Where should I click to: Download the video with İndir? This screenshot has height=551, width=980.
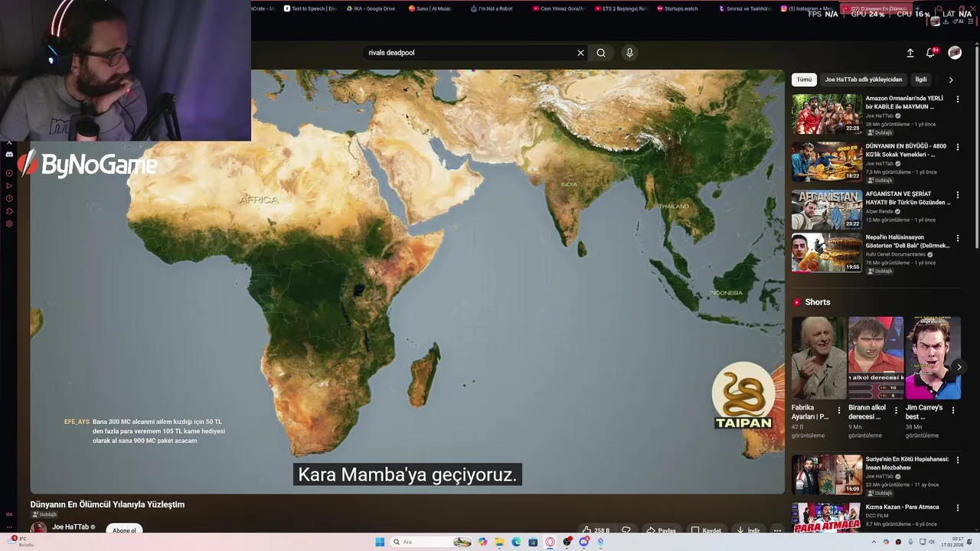point(748,530)
